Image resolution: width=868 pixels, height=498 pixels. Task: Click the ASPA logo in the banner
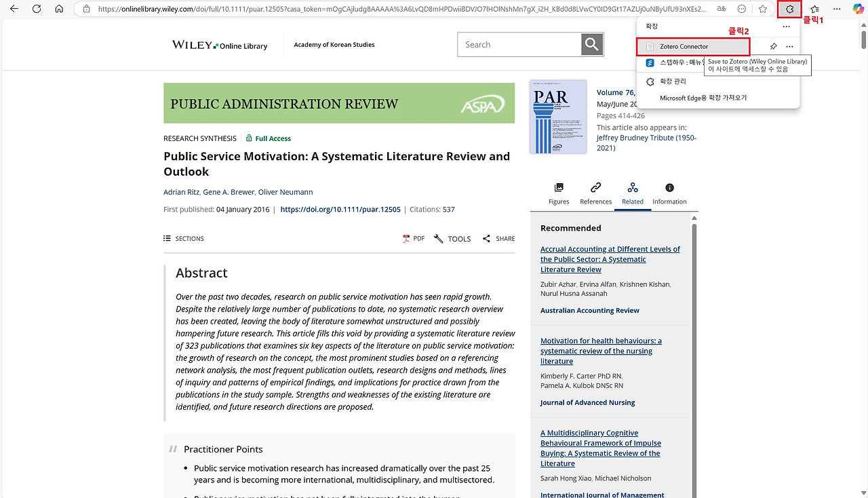[482, 104]
